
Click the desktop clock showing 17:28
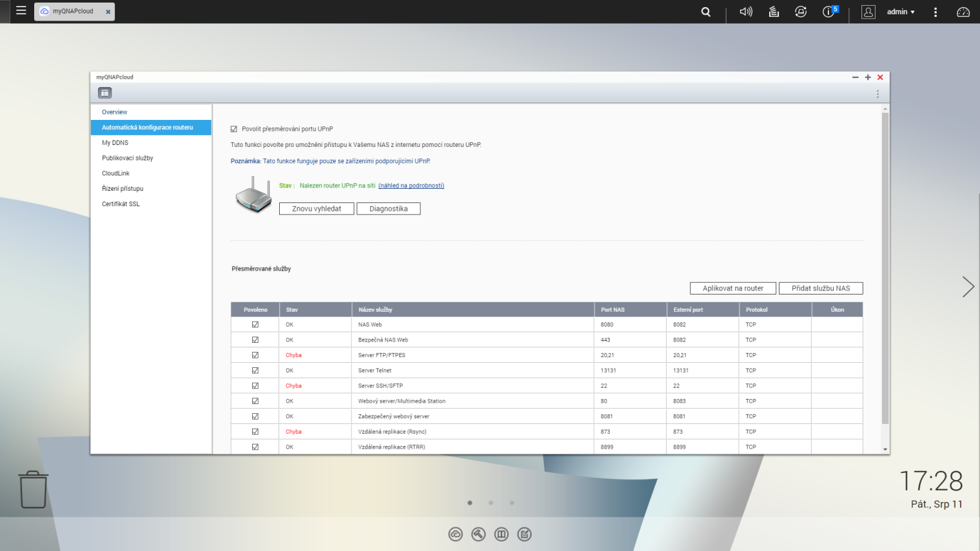click(931, 481)
